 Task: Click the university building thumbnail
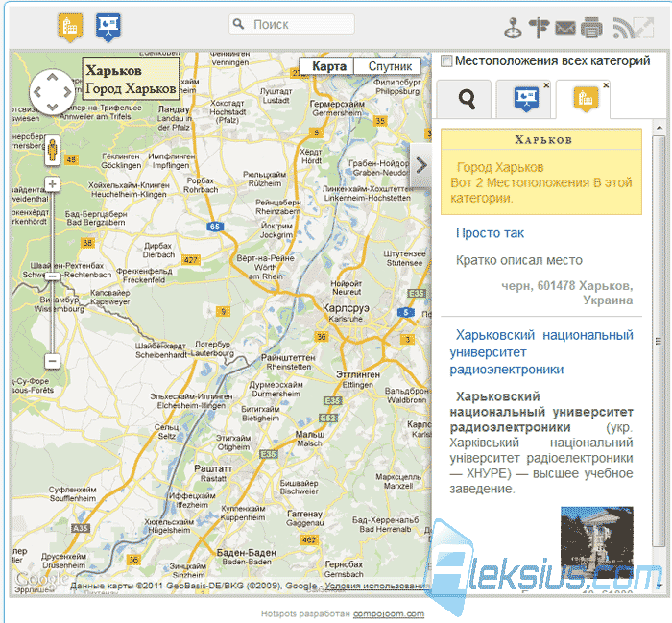click(x=596, y=541)
